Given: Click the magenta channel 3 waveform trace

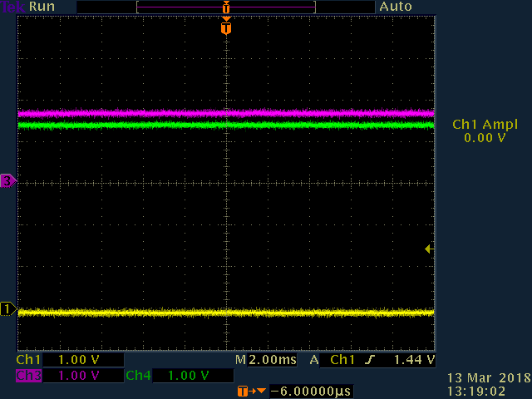Looking at the screenshot, I should pos(226,113).
